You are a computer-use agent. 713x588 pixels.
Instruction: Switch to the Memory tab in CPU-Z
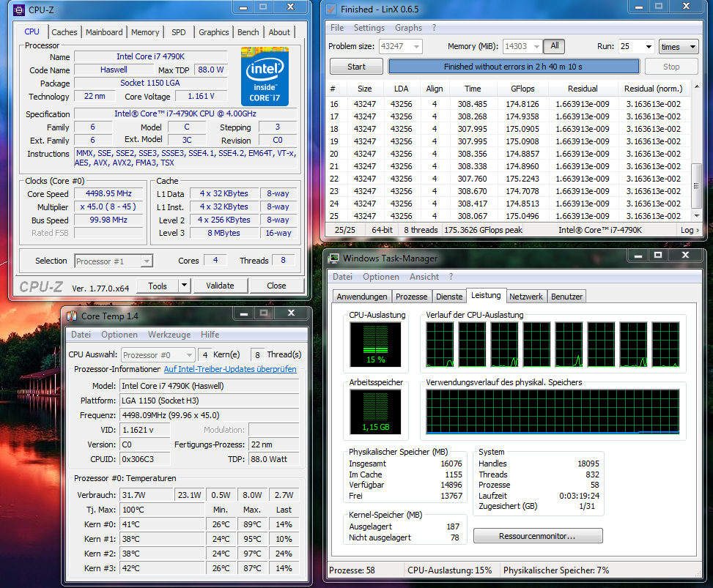coord(145,32)
